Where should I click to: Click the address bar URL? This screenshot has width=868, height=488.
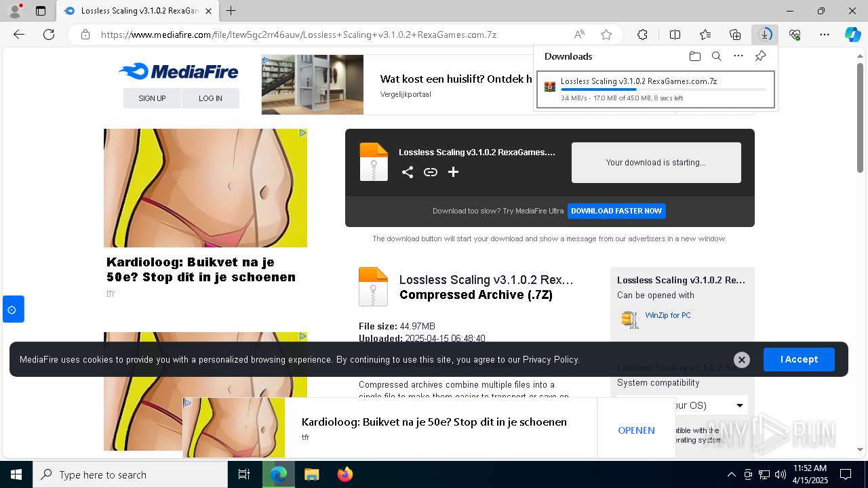298,35
